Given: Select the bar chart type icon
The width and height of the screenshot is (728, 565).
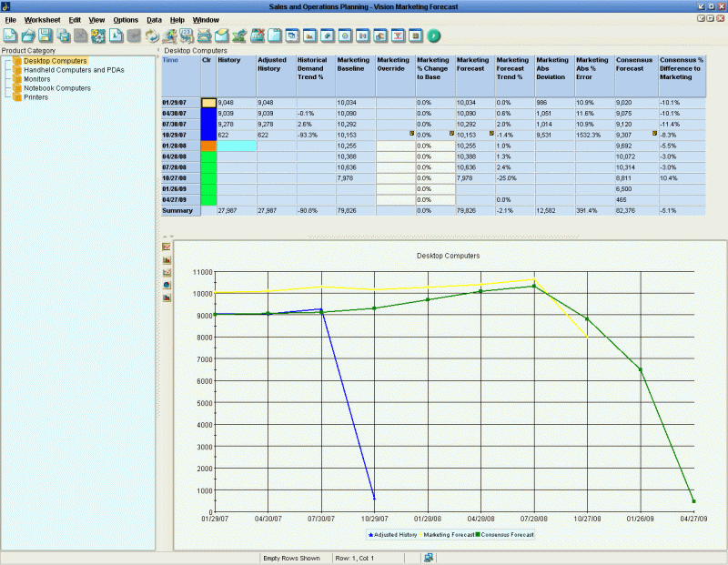Looking at the screenshot, I should pyautogui.click(x=167, y=260).
